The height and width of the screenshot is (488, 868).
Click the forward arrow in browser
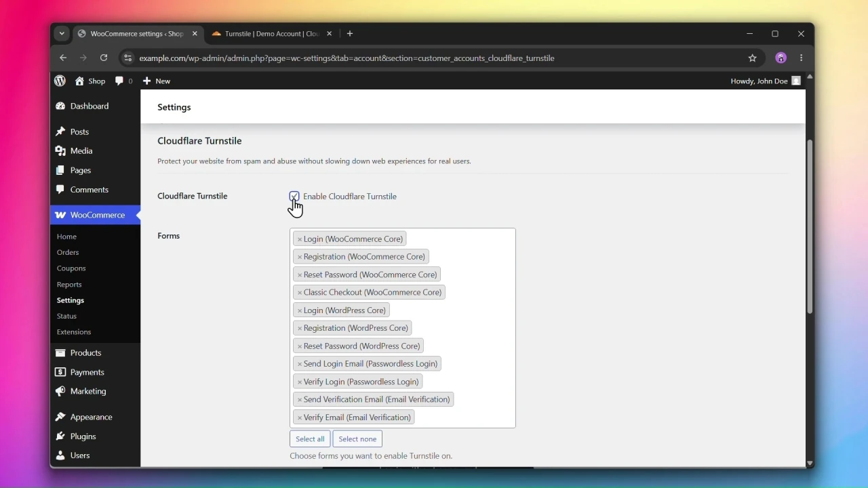[x=83, y=58]
